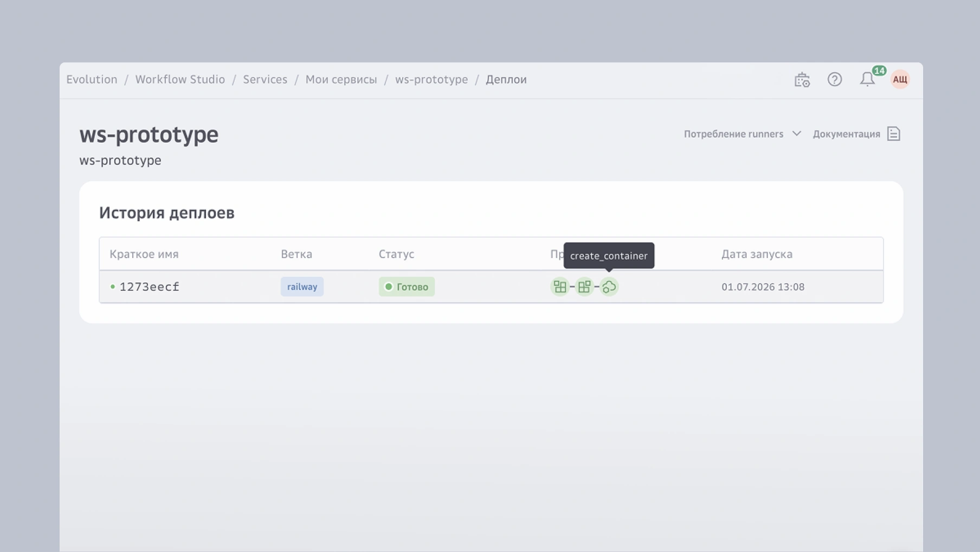Expand the Потребление runners dropdown
Screen dimensions: 980x552
click(743, 134)
